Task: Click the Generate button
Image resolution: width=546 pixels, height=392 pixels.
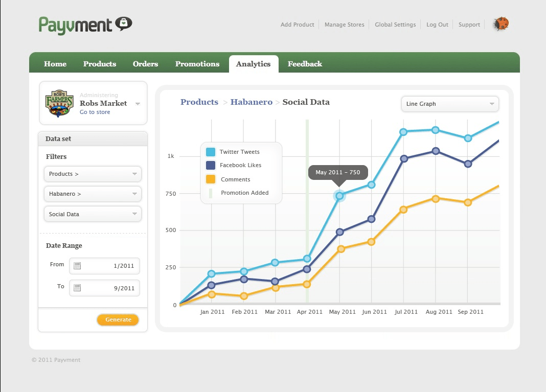Action: pos(118,319)
